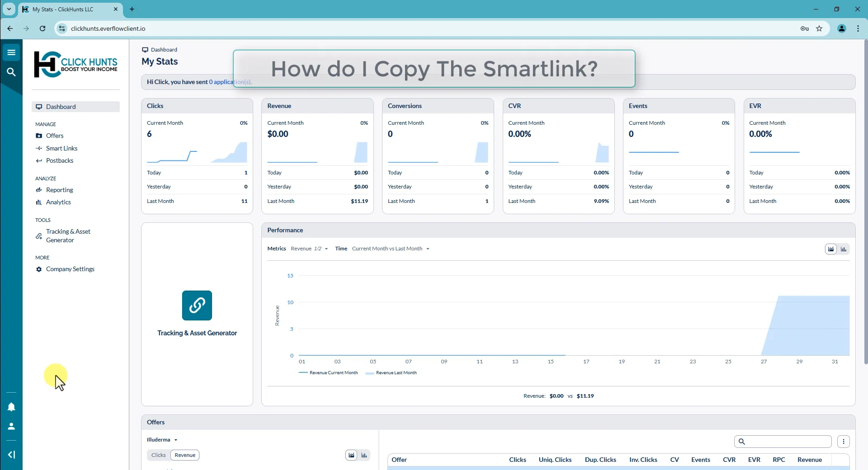Open the Time Current Month vs Last Month dropdown
This screenshot has width=868, height=470.
[391, 249]
